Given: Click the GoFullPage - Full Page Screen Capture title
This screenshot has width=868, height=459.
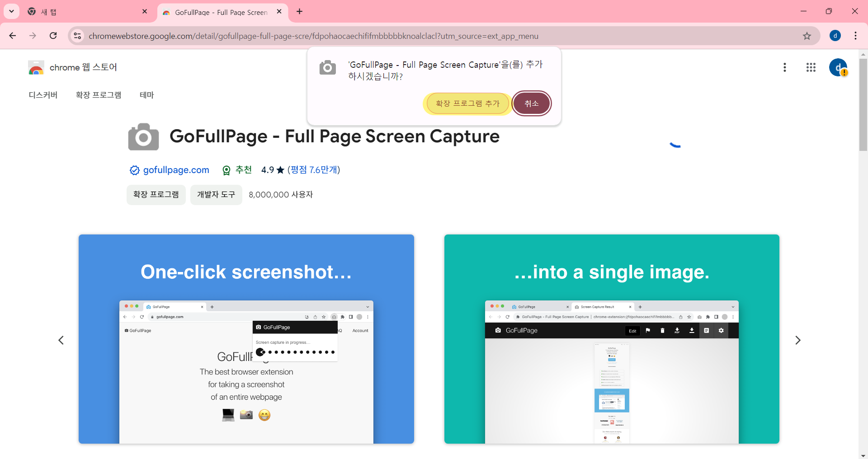Looking at the screenshot, I should (x=335, y=136).
